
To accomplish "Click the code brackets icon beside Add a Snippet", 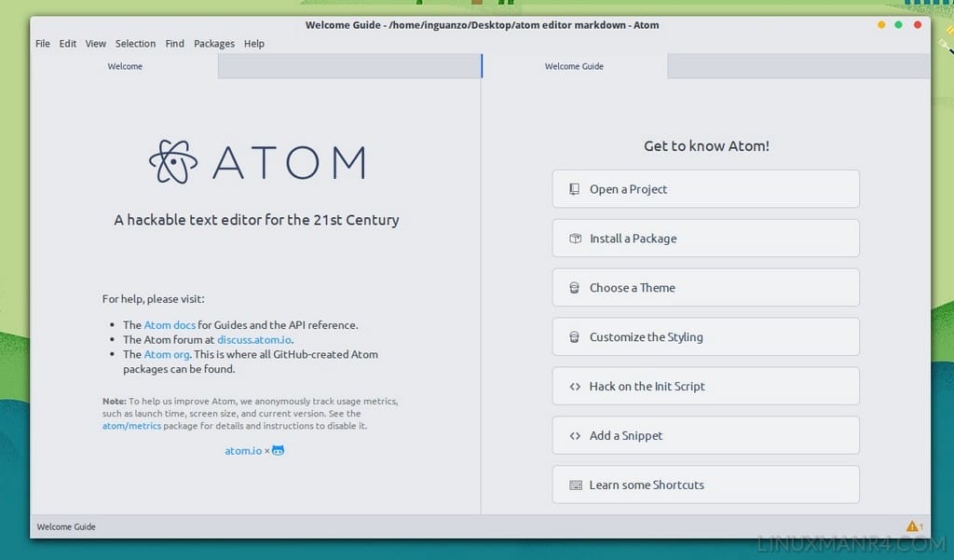I will coord(575,435).
